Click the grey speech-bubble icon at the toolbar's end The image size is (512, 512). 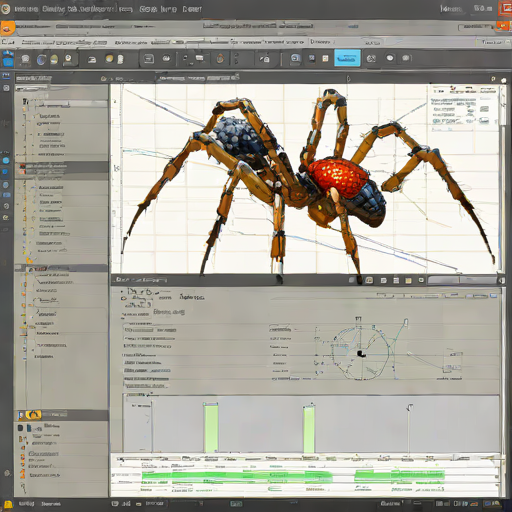(406, 58)
